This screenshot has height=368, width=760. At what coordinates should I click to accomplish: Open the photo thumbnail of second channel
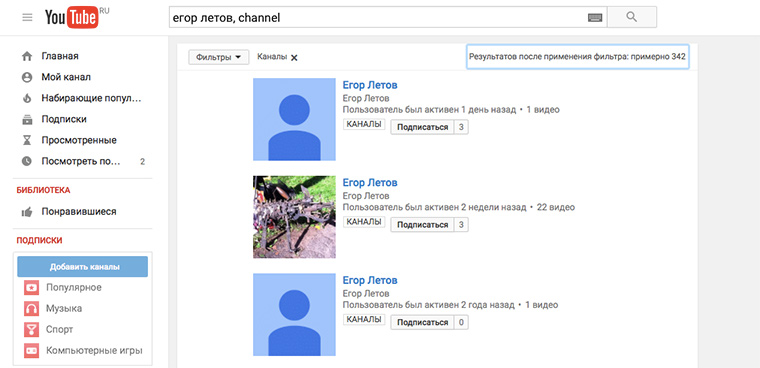point(294,217)
